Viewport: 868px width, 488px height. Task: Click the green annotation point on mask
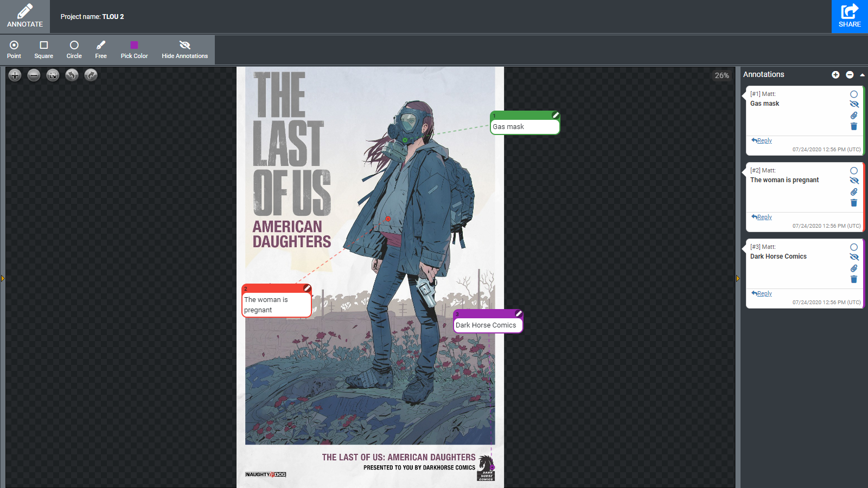pyautogui.click(x=405, y=140)
